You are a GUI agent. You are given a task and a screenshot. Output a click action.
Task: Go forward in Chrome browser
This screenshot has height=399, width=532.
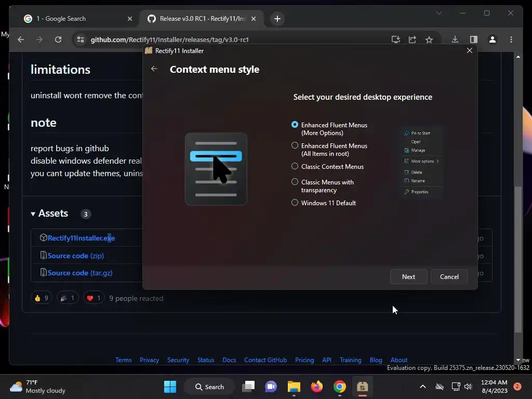click(39, 39)
